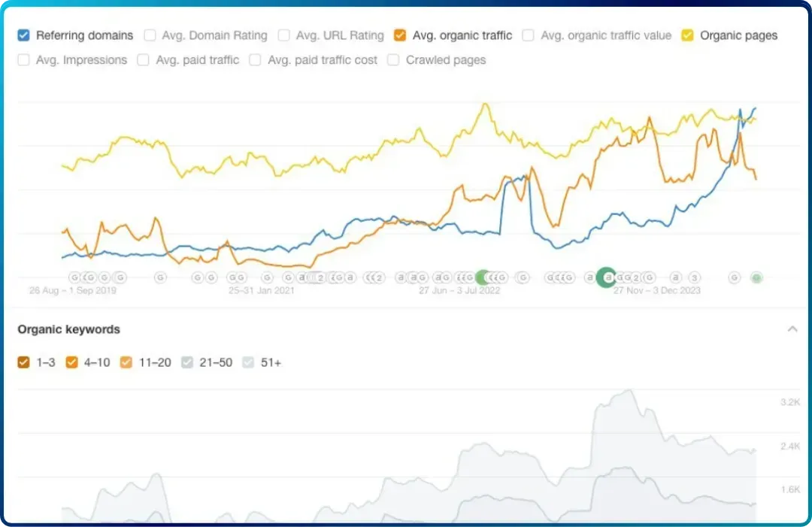The width and height of the screenshot is (812, 530).
Task: Click the '26 Aug – 1 Sep 2019' date label
Action: 72,290
